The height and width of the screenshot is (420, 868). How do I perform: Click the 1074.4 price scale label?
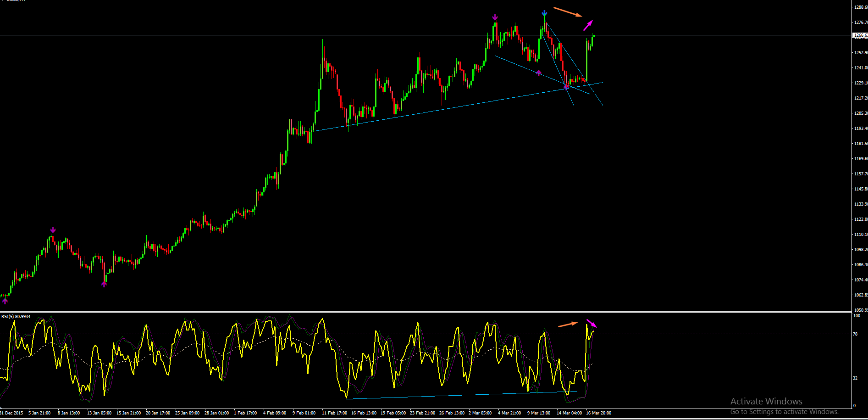[x=861, y=280]
